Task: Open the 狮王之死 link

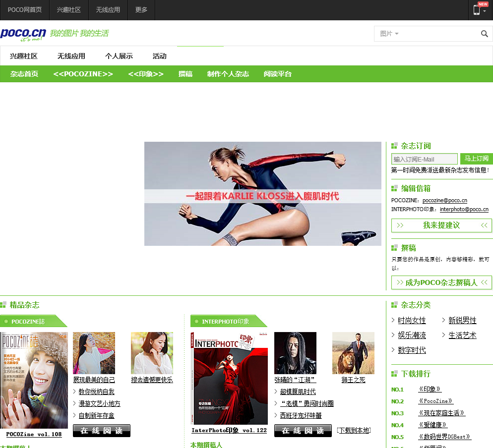Action: coord(354,380)
